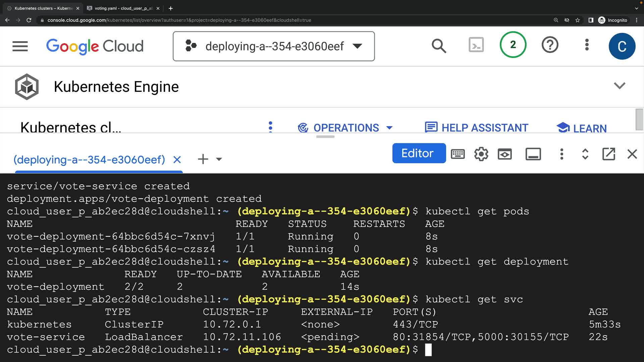This screenshot has width=644, height=362.
Task: Click the page vertical scrollbar thumb
Action: coord(639,119)
